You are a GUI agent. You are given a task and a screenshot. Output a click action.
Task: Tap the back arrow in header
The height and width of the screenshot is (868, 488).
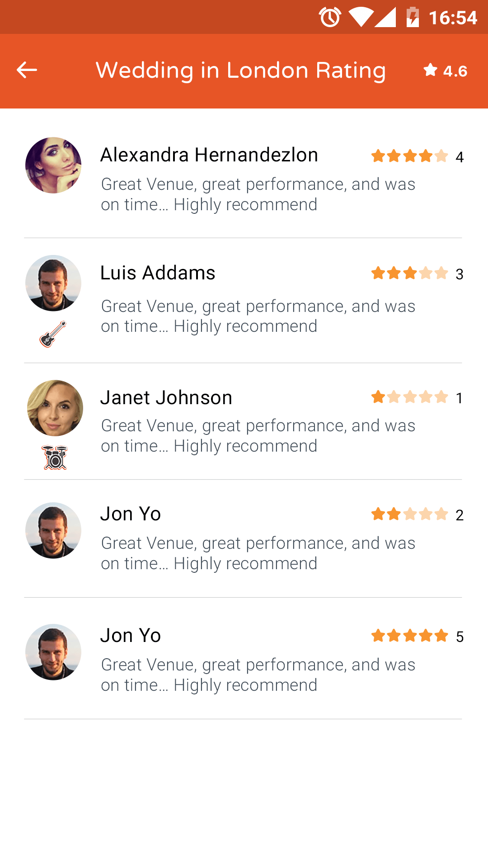pos(27,70)
